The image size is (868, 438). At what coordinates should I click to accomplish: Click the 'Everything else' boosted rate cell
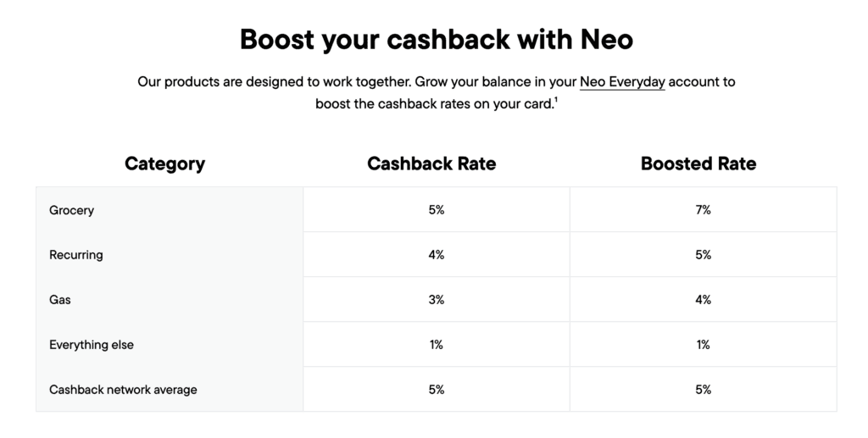(x=703, y=345)
